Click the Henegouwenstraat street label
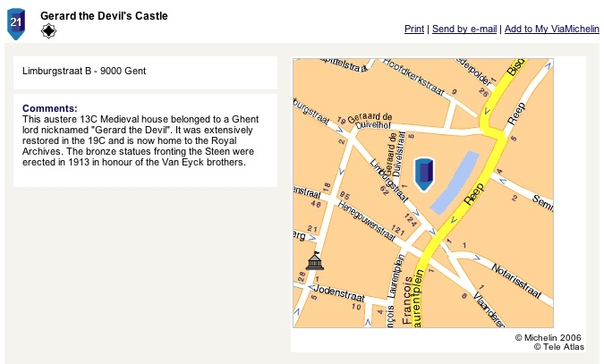 click(x=367, y=221)
